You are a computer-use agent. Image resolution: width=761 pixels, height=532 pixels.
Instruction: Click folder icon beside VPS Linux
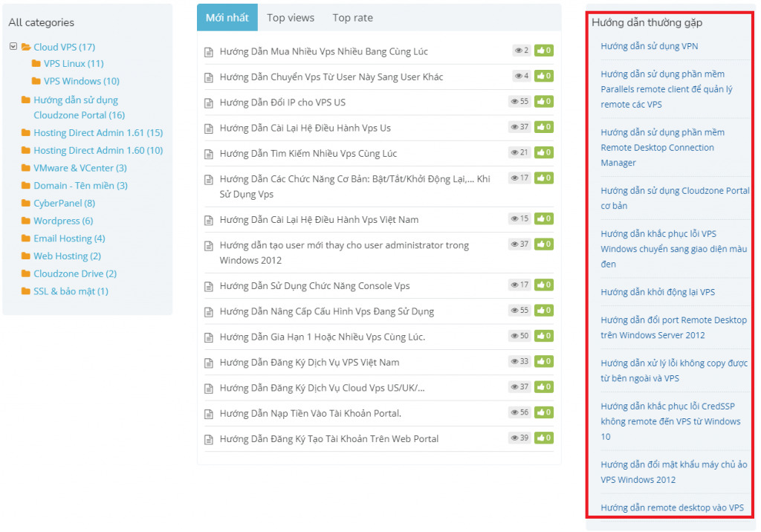[x=36, y=64]
